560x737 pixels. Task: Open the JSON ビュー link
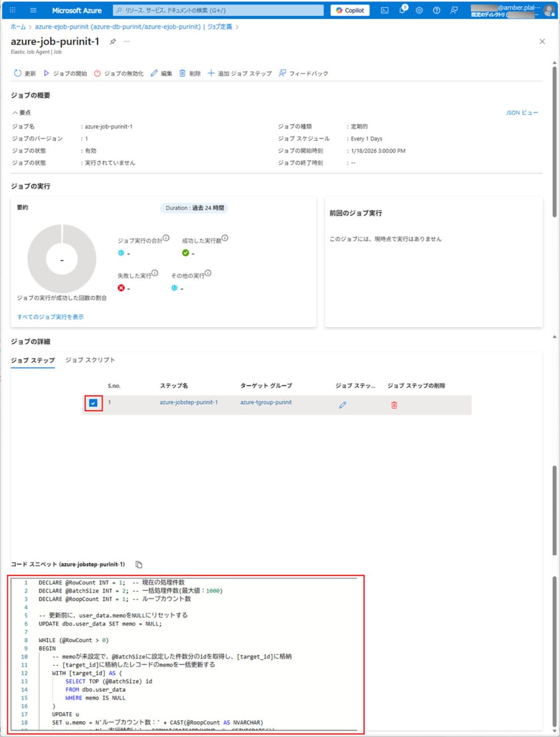[521, 113]
